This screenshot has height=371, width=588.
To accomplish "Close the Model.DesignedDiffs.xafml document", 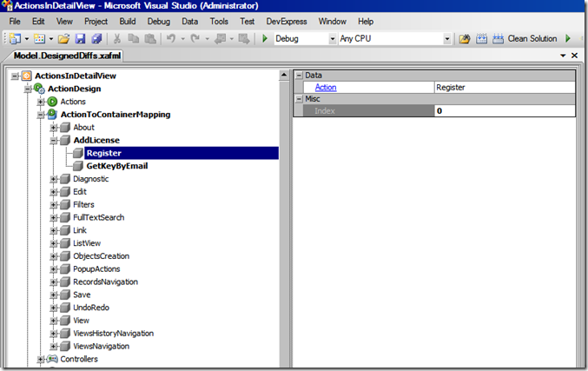I will (x=574, y=56).
